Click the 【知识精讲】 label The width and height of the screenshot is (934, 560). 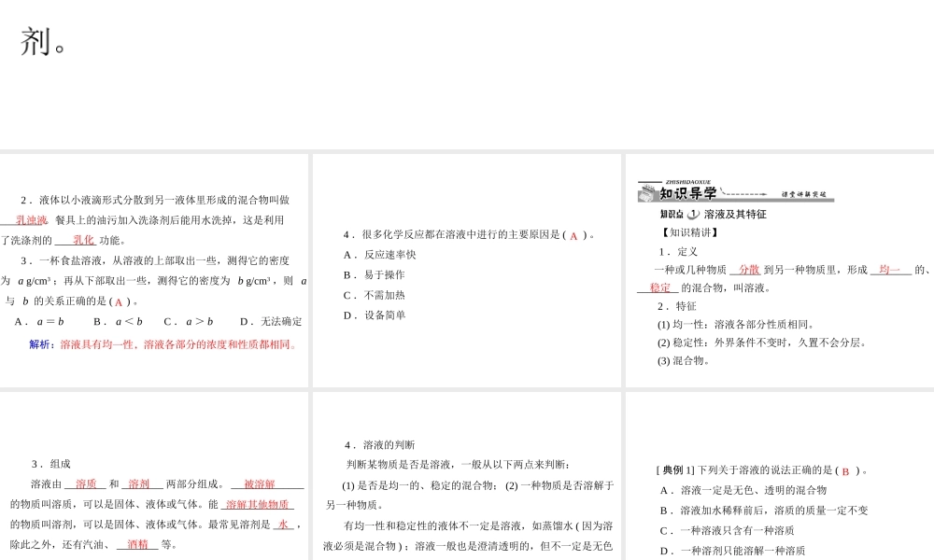[x=689, y=232]
